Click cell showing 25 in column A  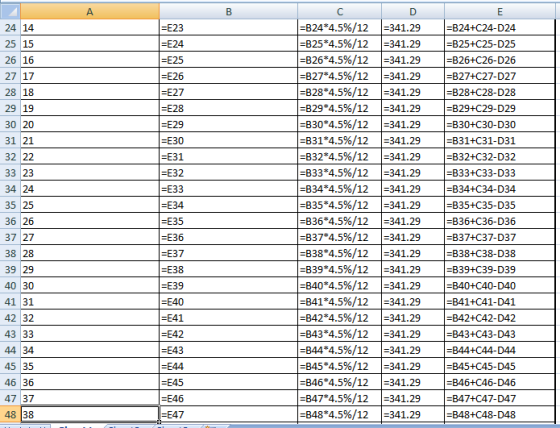pos(90,205)
